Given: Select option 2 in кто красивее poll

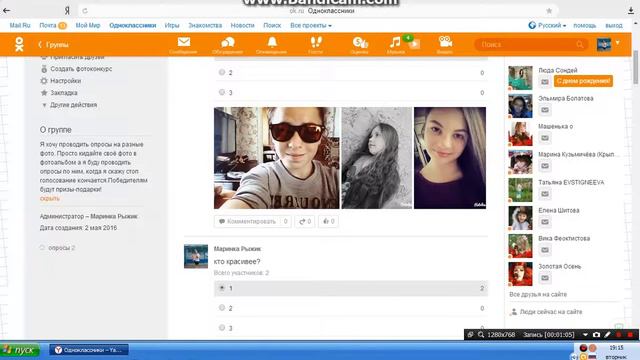Looking at the screenshot, I should (222, 308).
